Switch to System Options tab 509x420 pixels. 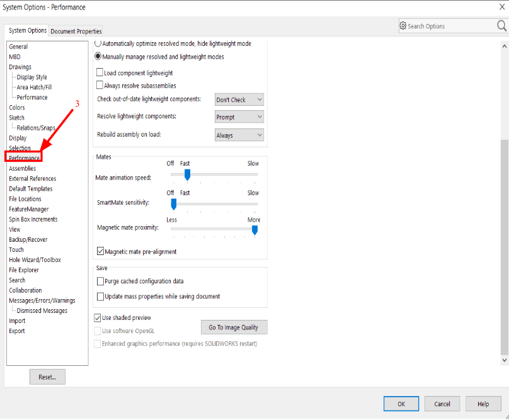point(28,30)
